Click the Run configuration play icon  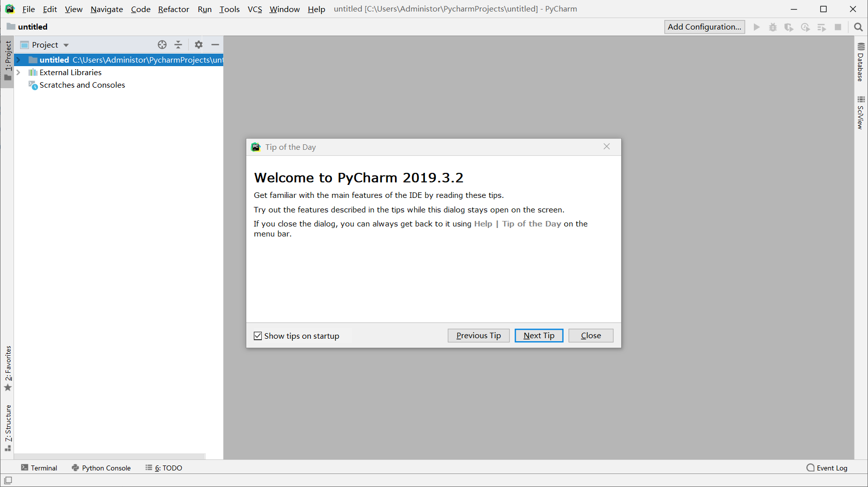coord(757,27)
